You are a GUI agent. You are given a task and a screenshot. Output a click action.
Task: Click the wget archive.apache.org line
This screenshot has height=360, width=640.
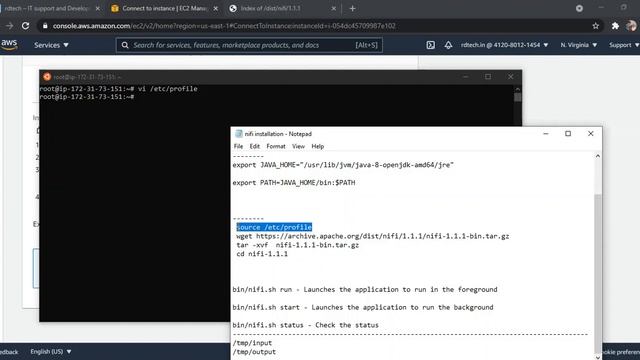coord(373,236)
